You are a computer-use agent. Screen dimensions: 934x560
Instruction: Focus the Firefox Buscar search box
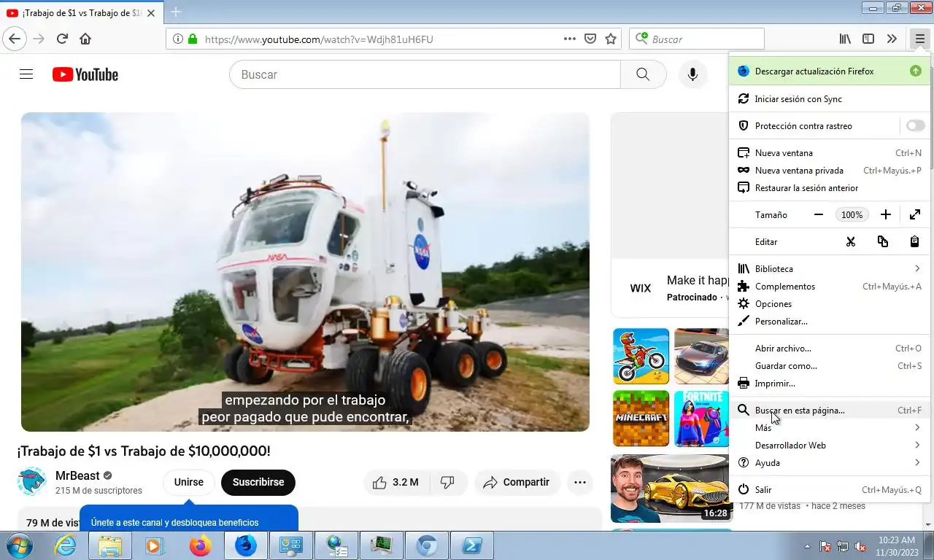pyautogui.click(x=697, y=39)
